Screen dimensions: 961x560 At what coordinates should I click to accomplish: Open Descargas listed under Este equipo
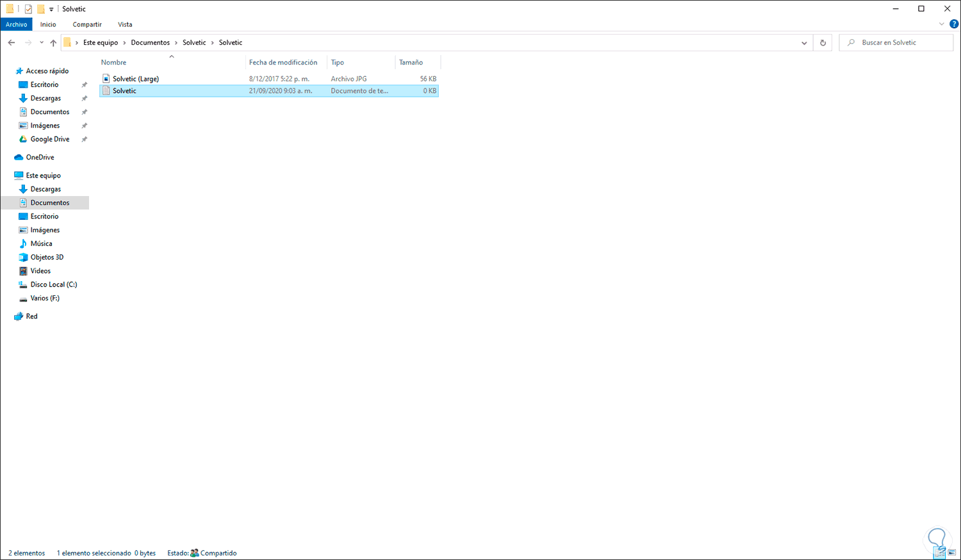coord(45,189)
